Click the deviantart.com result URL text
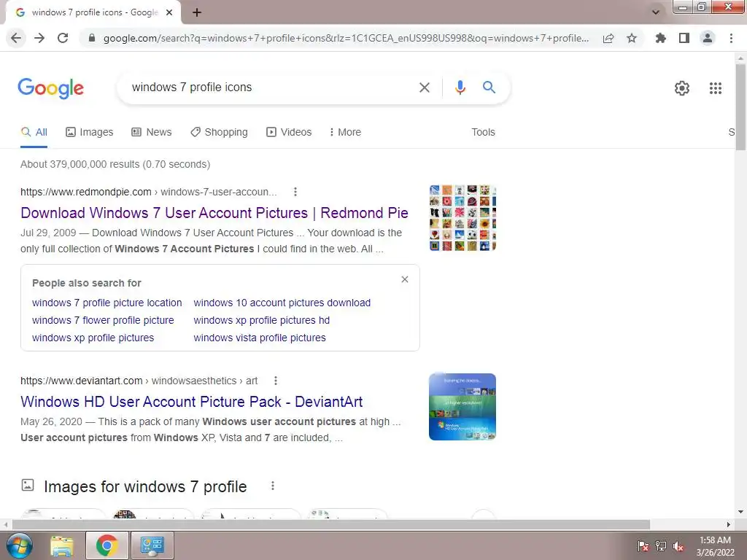The image size is (747, 560). pyautogui.click(x=139, y=381)
